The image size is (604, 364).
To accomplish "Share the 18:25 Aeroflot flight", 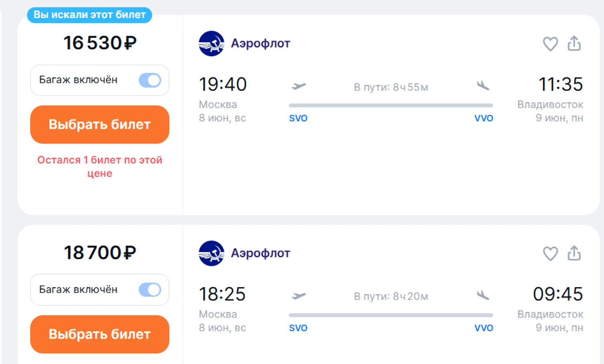I will [574, 253].
